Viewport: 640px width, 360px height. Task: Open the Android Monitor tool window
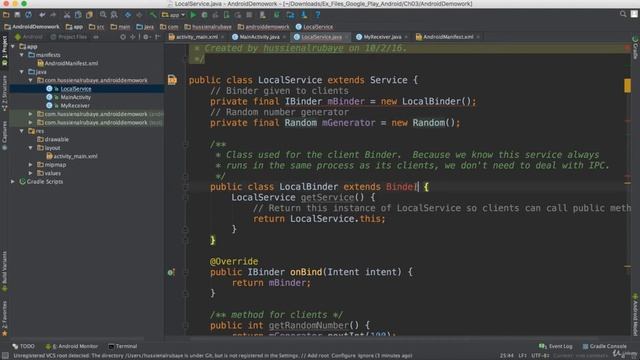(x=71, y=346)
